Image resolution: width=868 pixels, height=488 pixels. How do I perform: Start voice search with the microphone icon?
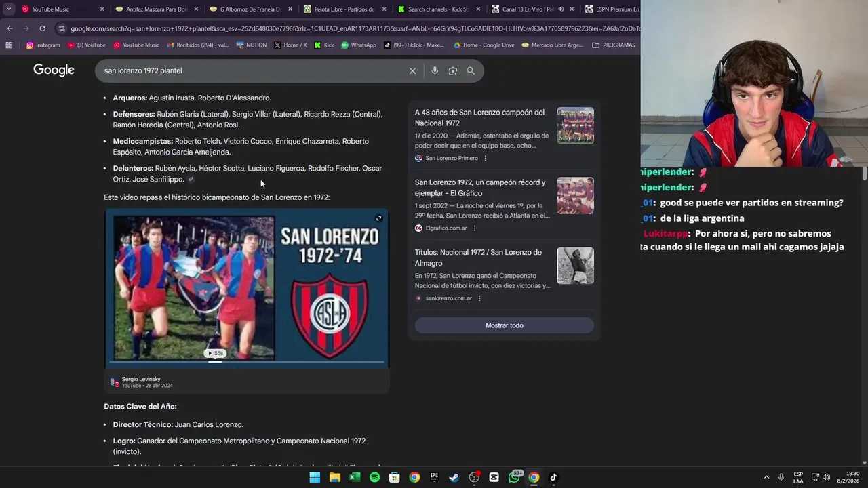coord(435,70)
